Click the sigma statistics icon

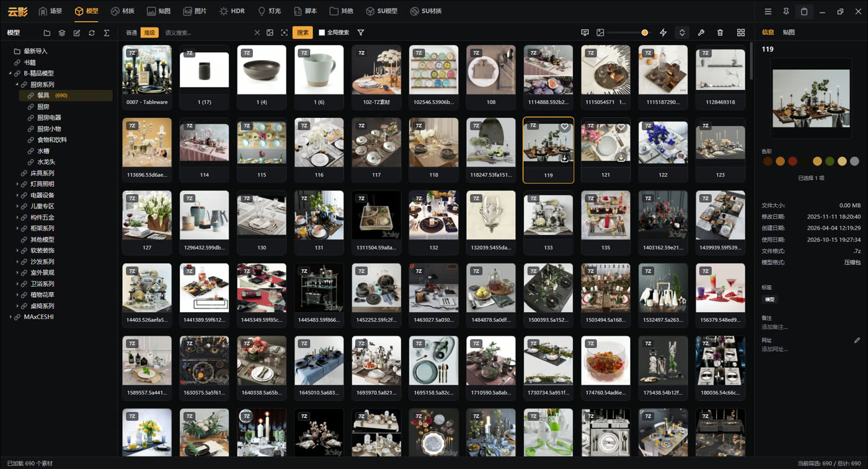click(107, 33)
